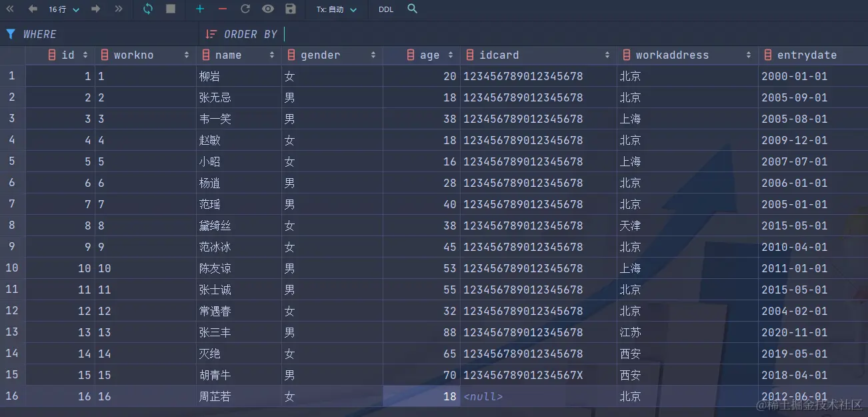
Task: Select row number 16 in the gutter
Action: (12, 396)
